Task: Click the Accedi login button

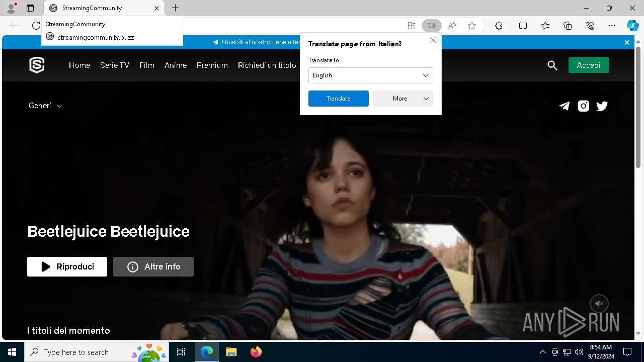Action: (x=589, y=65)
